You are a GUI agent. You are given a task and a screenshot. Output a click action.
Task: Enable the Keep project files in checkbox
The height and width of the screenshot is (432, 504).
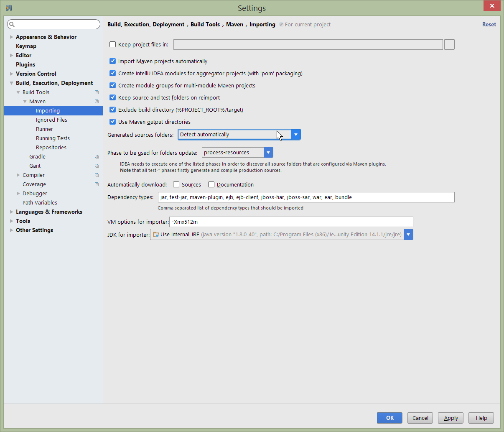click(113, 44)
